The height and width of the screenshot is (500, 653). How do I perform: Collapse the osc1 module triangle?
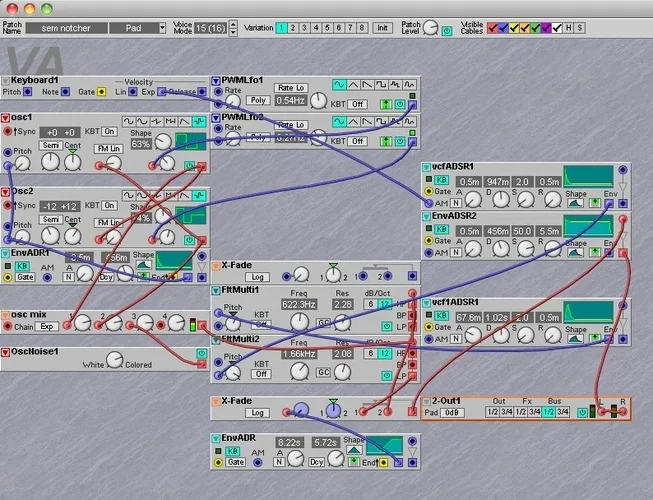point(6,118)
